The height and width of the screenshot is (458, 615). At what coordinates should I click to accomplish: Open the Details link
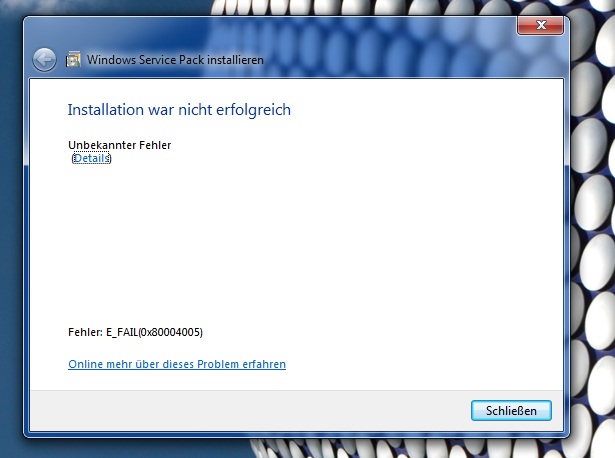tap(91, 158)
